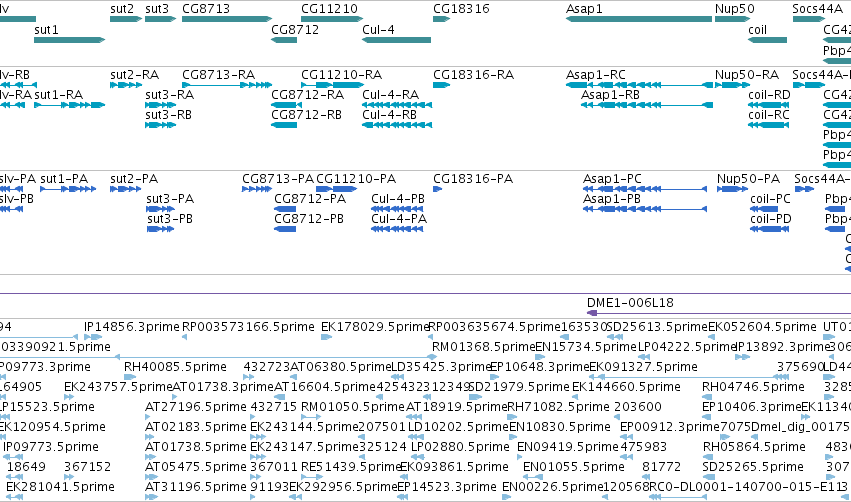Click the DME1-006L18 clone label

630,302
